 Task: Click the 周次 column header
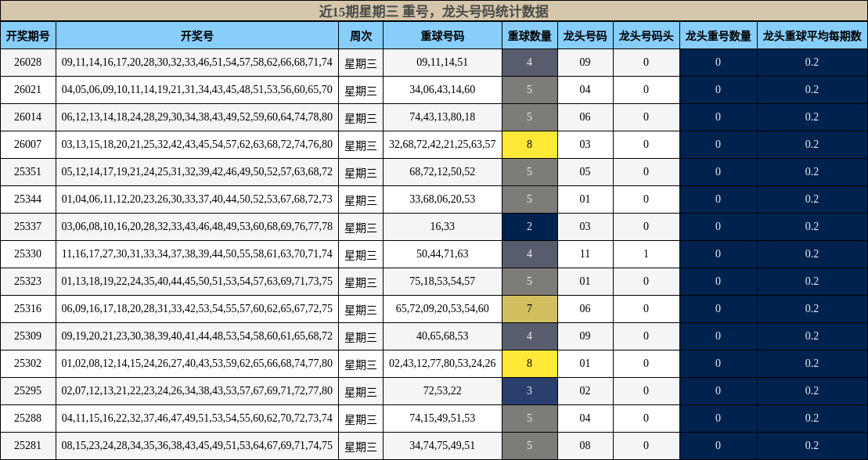pos(360,35)
